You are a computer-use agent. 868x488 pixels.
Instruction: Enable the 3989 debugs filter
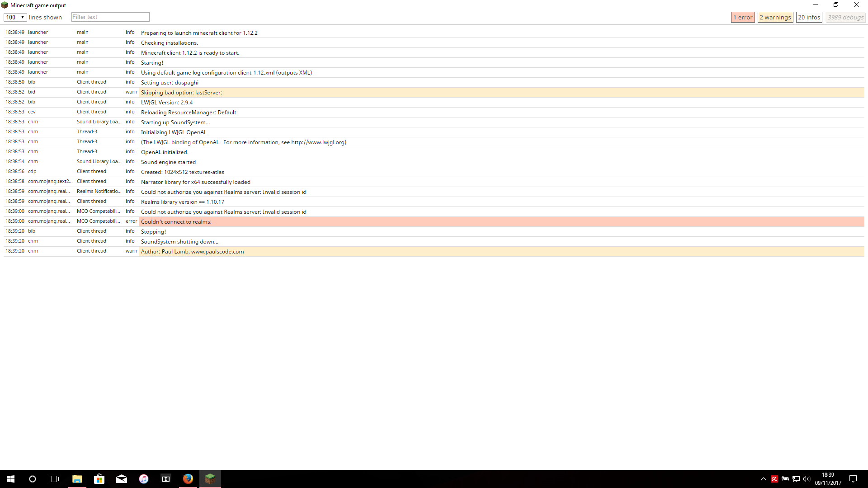(x=845, y=17)
